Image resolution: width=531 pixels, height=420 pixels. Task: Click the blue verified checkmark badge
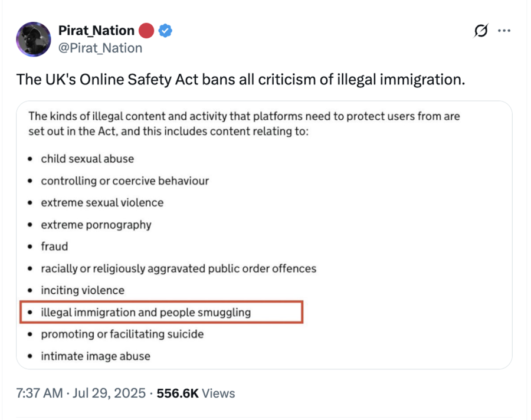pos(166,31)
